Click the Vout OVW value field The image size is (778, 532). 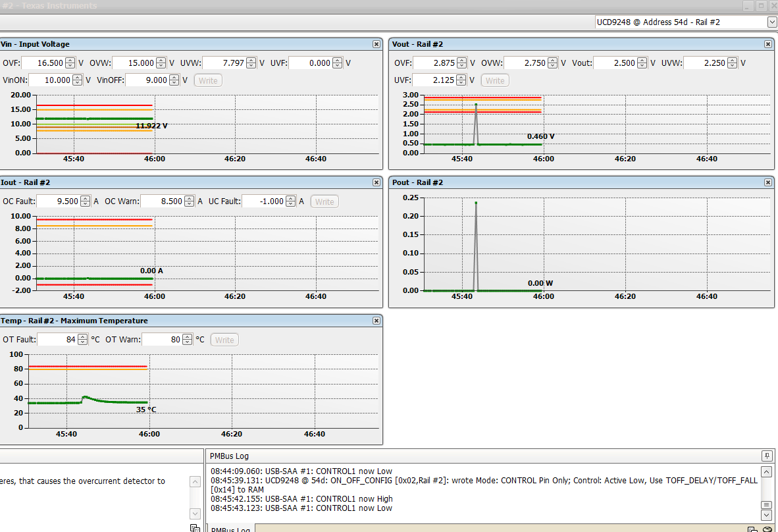526,63
